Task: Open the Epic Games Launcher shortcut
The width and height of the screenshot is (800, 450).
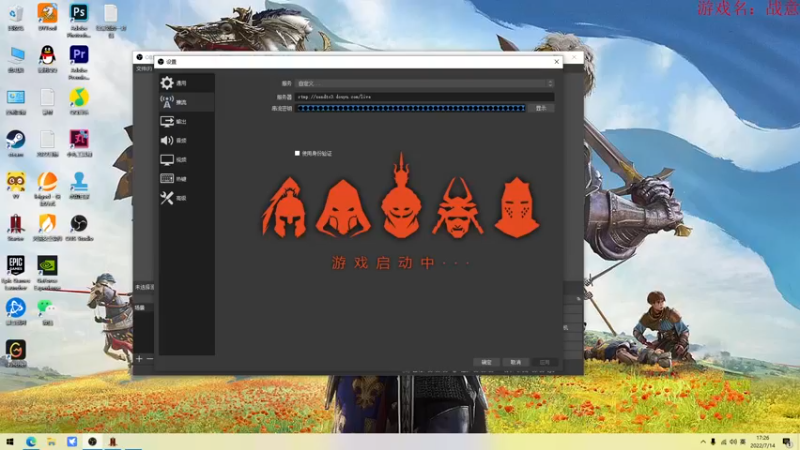Action: pyautogui.click(x=16, y=273)
